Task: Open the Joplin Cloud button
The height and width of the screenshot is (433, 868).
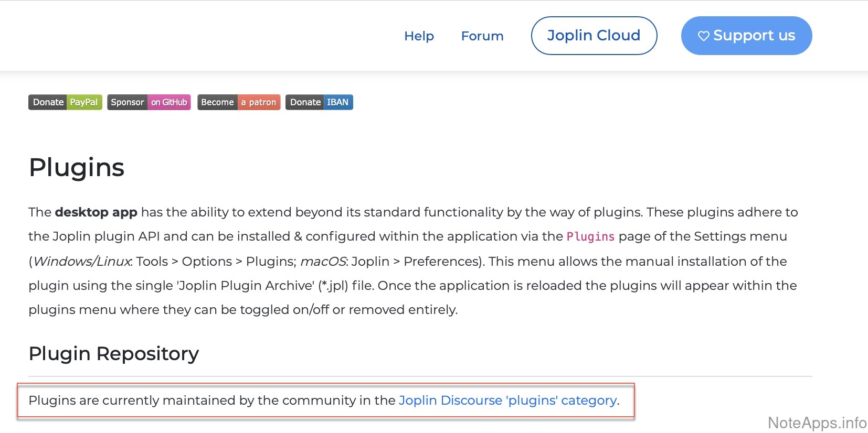Action: click(x=594, y=36)
